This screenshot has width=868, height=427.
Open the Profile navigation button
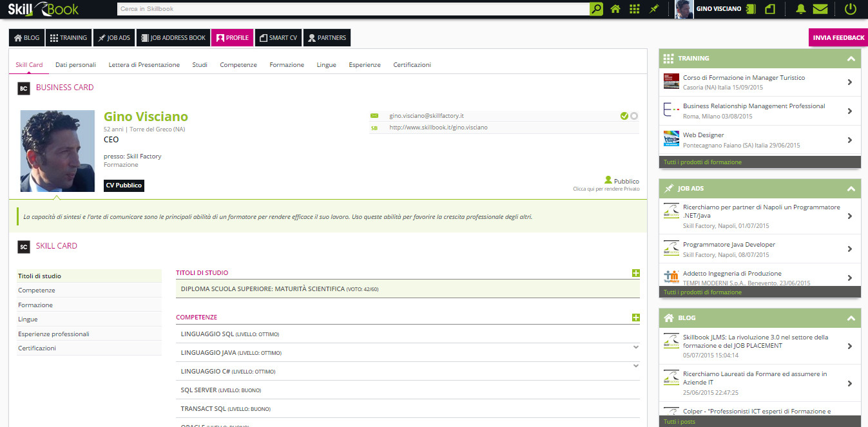(x=232, y=38)
